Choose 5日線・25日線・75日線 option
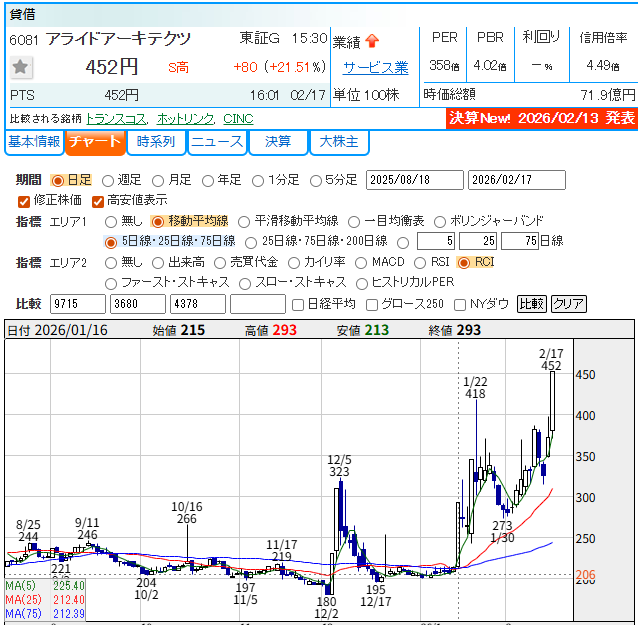Image resolution: width=638 pixels, height=625 pixels. pos(111,243)
